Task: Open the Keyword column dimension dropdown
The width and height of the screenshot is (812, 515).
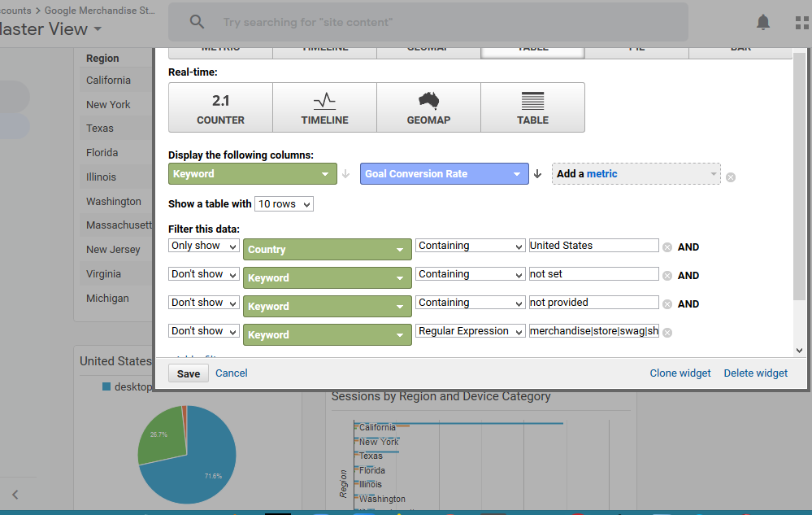Action: (253, 174)
